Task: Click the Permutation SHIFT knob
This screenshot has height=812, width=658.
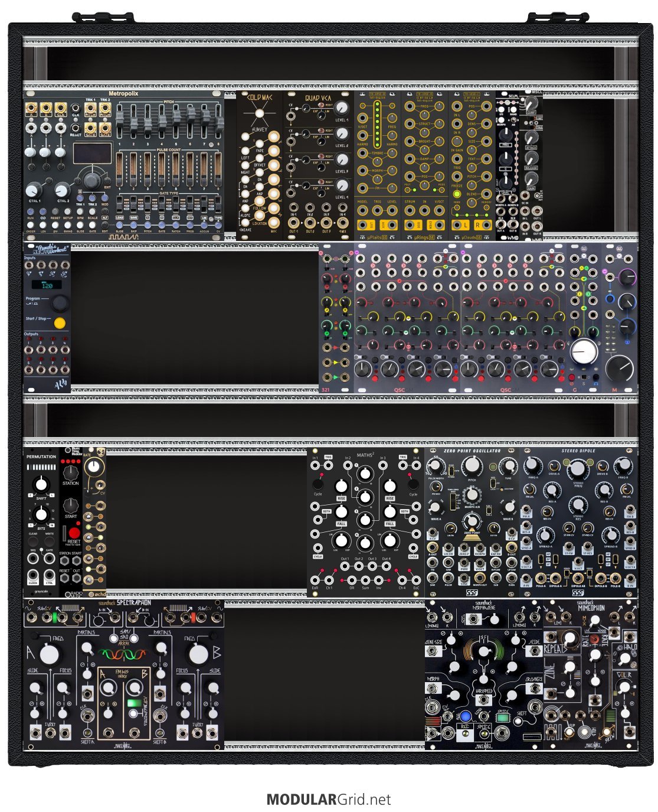Action: [x=41, y=484]
